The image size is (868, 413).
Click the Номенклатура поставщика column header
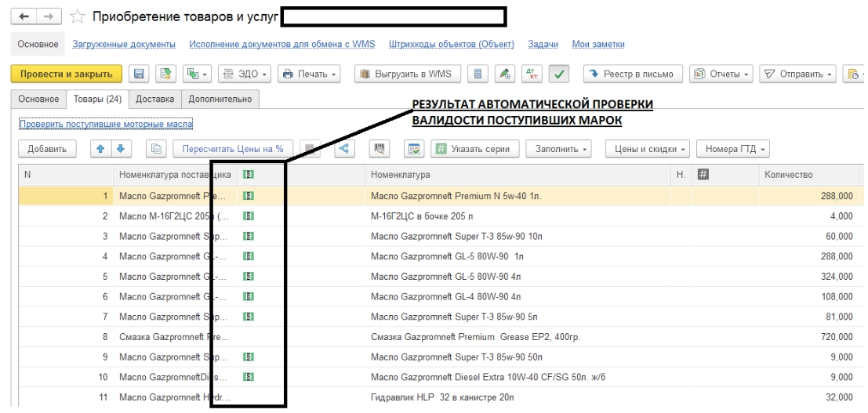click(x=176, y=175)
